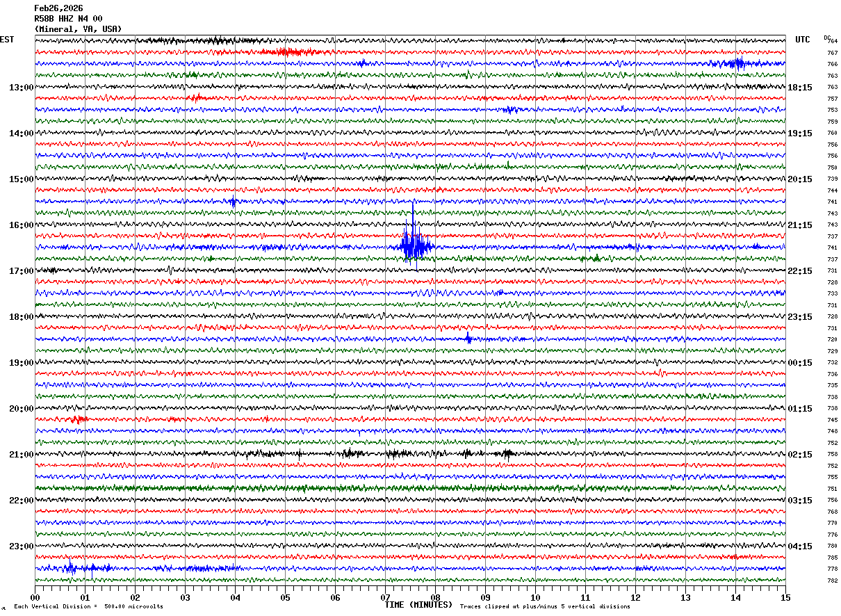Click the UTC timezone label
Screen dimensions: 841x616
803,40
